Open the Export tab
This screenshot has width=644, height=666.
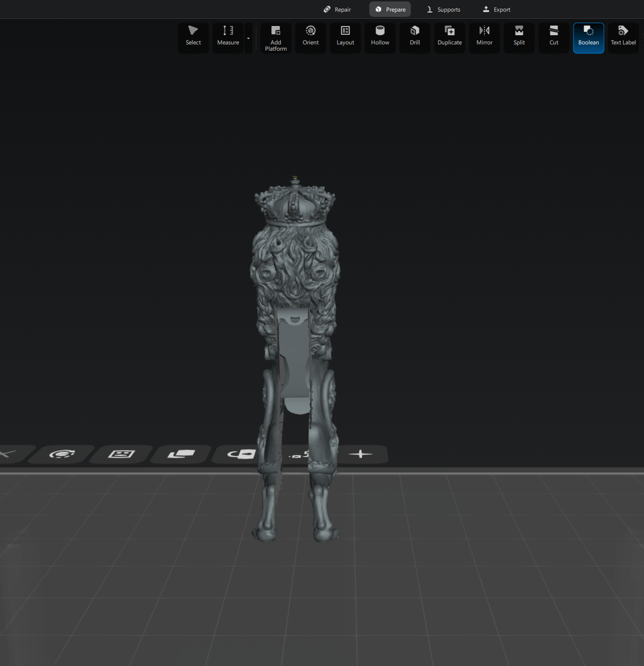point(497,10)
